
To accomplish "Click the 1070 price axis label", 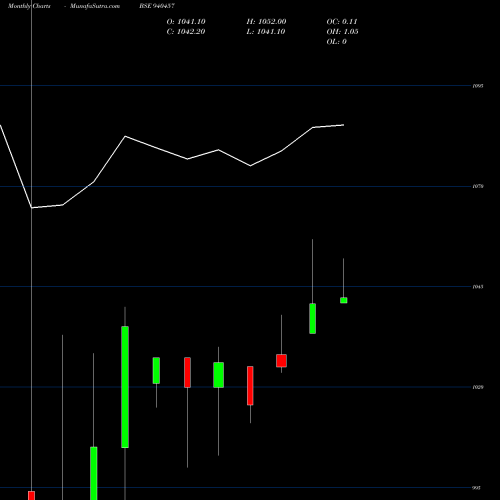I will [x=478, y=186].
